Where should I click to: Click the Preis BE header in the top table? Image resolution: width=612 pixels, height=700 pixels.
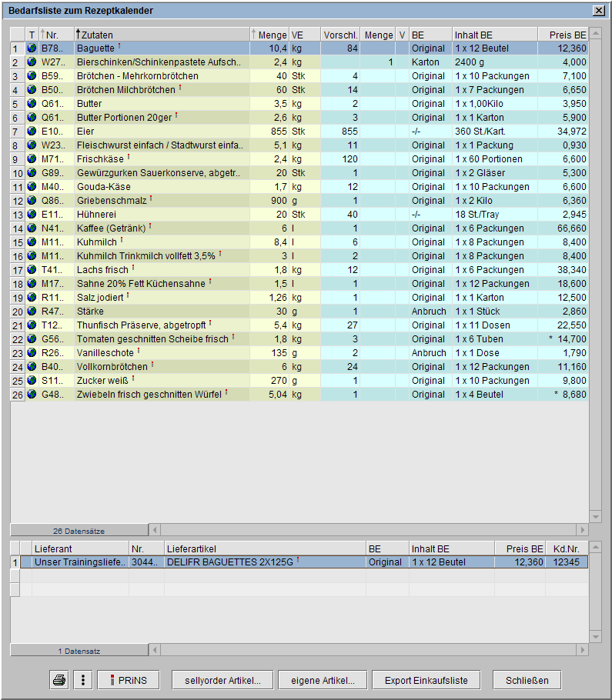click(x=564, y=35)
